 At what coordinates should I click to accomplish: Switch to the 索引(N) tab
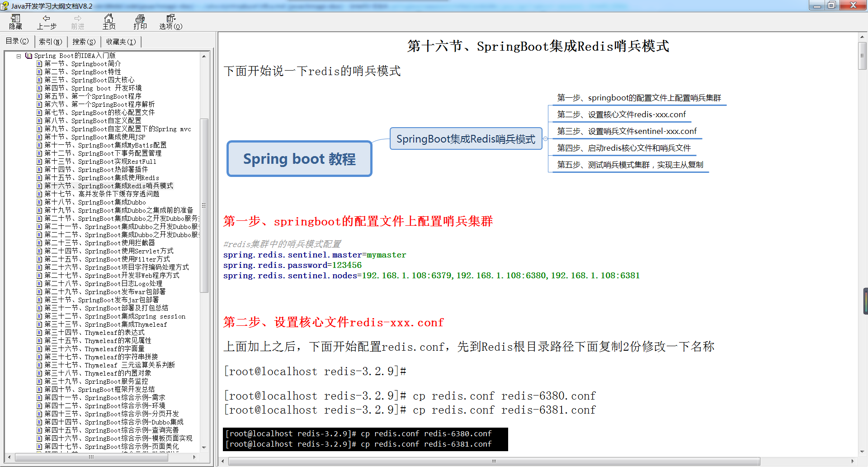click(x=50, y=42)
